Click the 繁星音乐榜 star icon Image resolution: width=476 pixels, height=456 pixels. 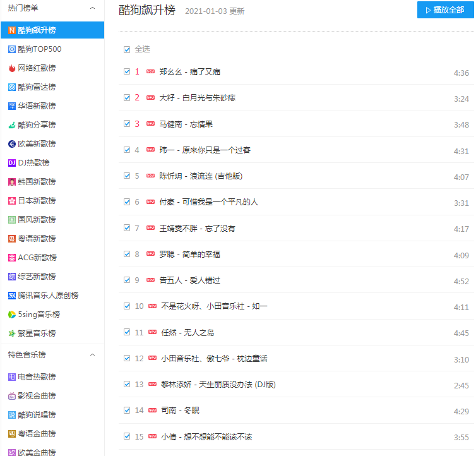[x=11, y=333]
